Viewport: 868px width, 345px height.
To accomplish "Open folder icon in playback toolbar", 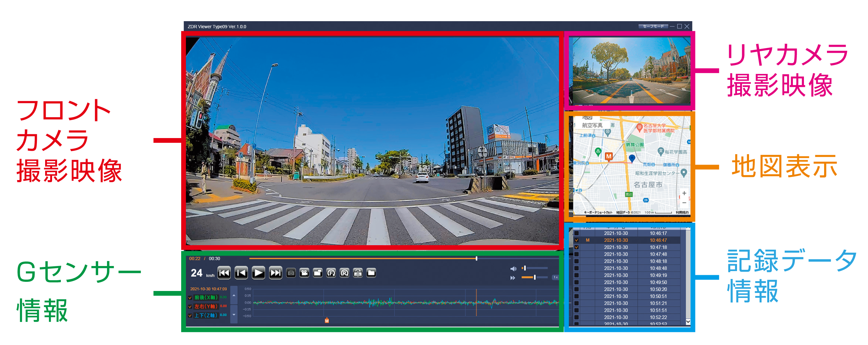I will click(x=371, y=273).
